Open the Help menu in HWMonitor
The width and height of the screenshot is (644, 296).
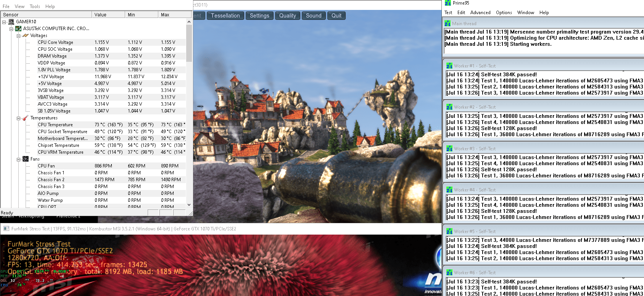point(50,6)
